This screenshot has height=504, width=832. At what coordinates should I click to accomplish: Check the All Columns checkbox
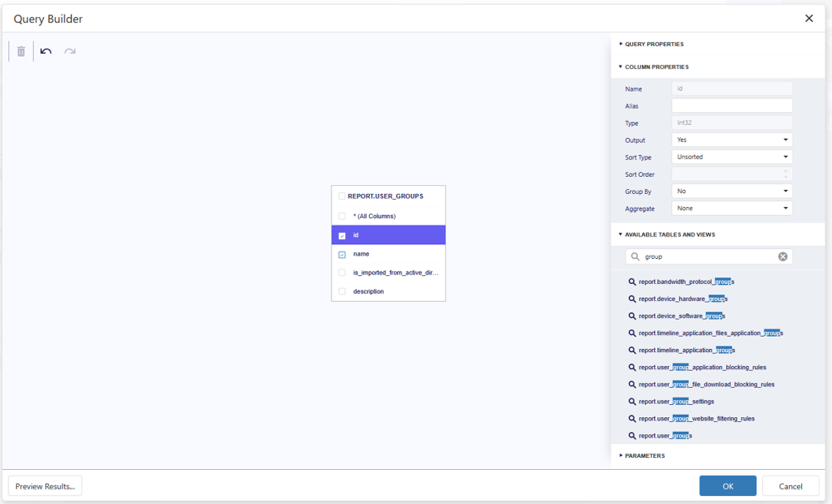point(342,216)
